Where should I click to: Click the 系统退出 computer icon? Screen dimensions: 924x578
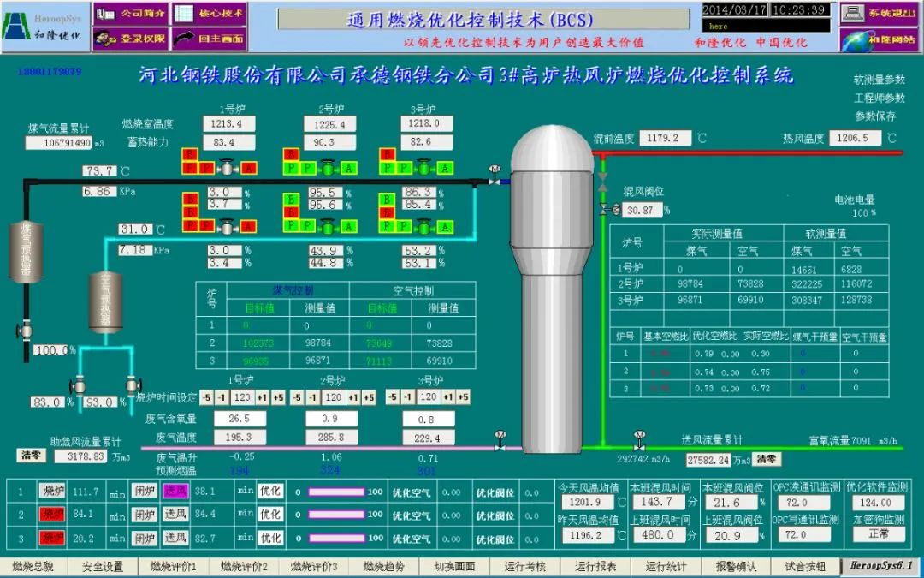click(x=852, y=13)
